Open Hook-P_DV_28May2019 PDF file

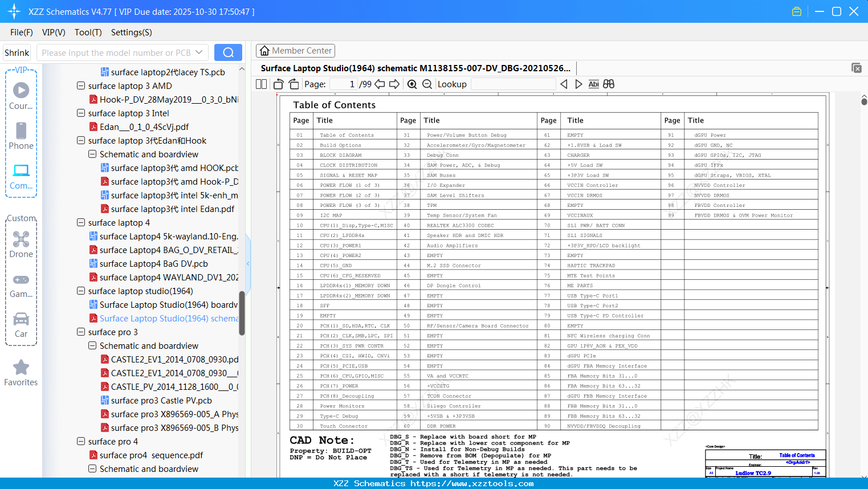pos(164,99)
